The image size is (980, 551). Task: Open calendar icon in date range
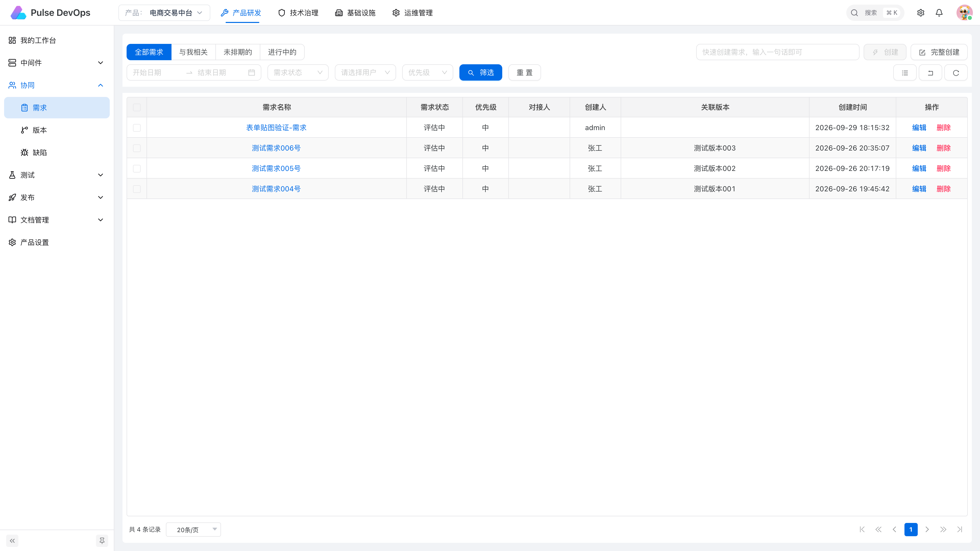tap(251, 73)
